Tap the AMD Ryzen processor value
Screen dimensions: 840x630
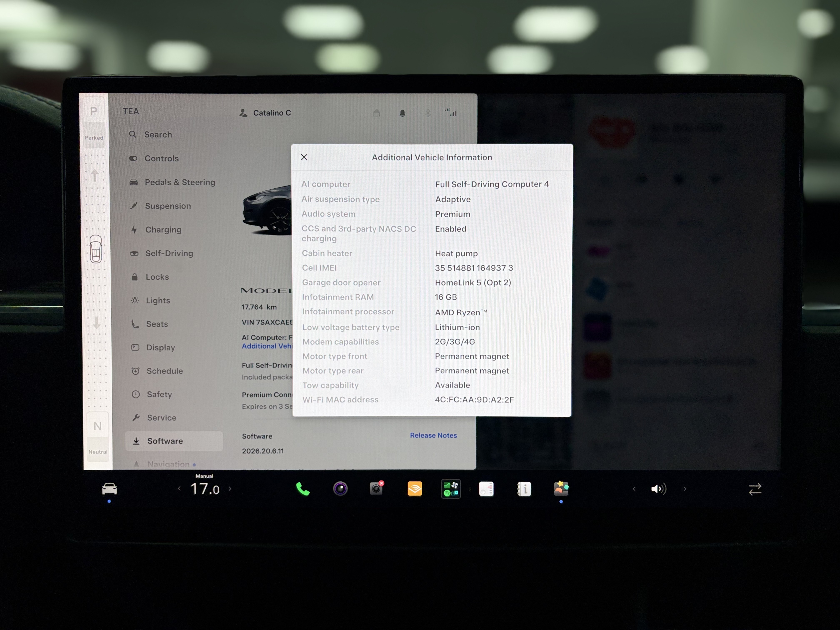click(461, 312)
